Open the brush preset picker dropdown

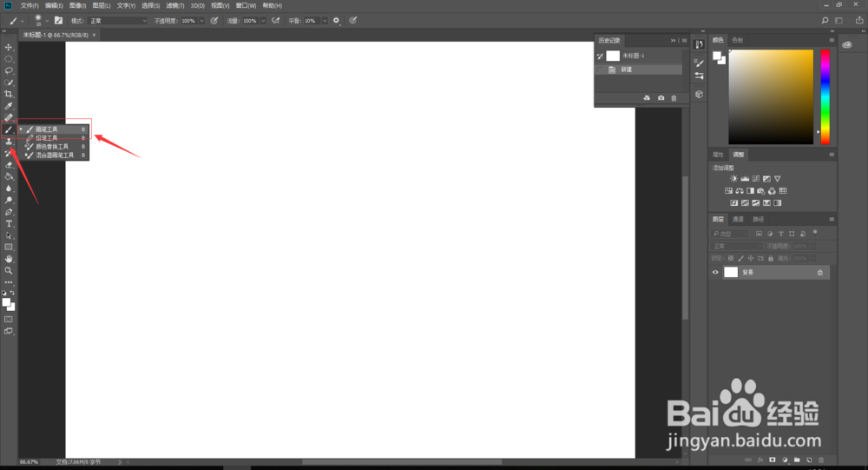47,21
